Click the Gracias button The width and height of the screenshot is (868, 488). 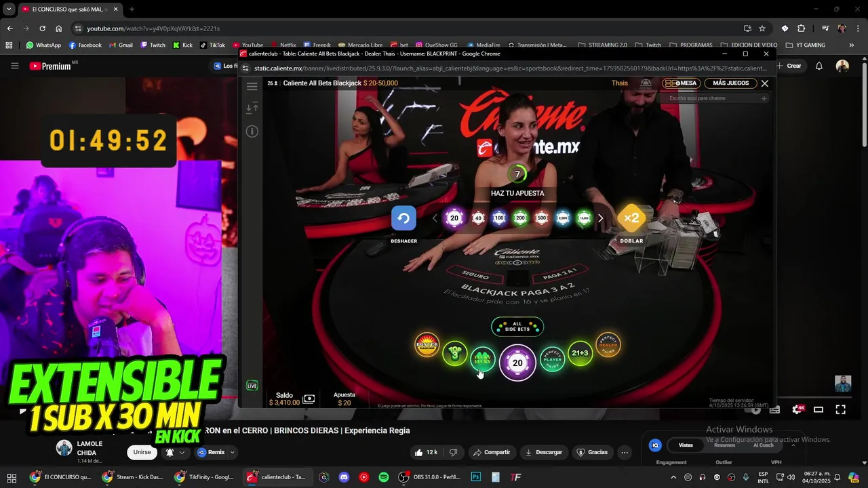coord(592,452)
